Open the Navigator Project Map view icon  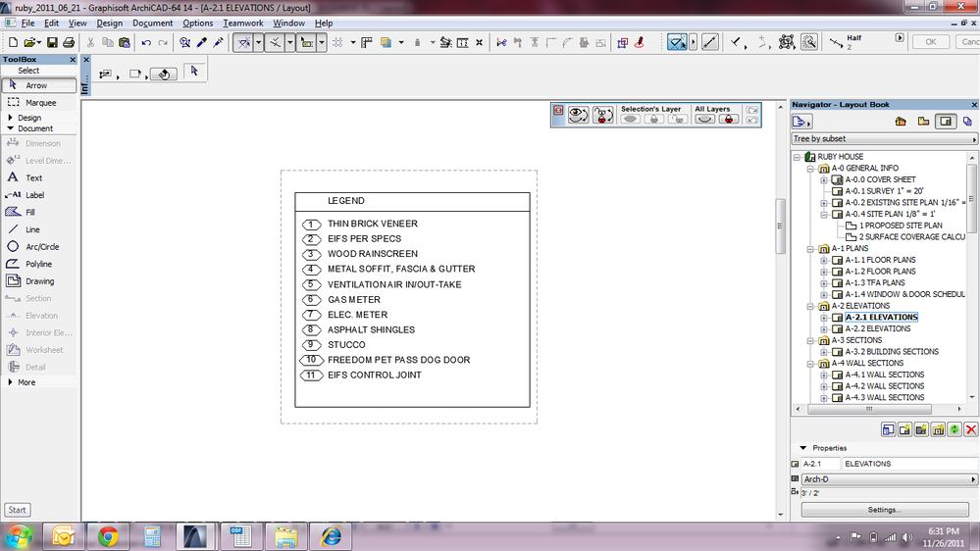click(x=901, y=122)
